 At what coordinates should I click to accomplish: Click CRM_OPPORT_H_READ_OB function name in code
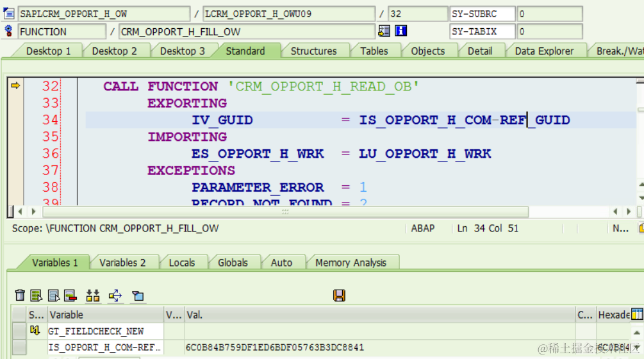324,87
